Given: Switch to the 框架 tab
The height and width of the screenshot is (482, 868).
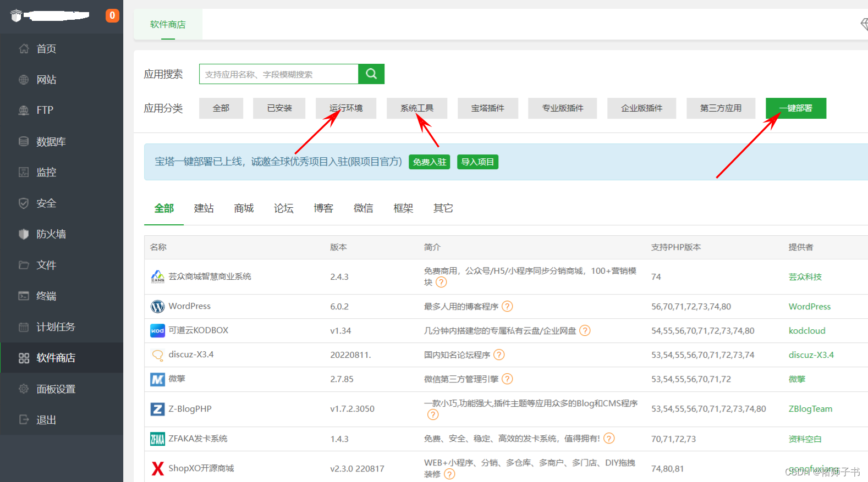Looking at the screenshot, I should (403, 208).
